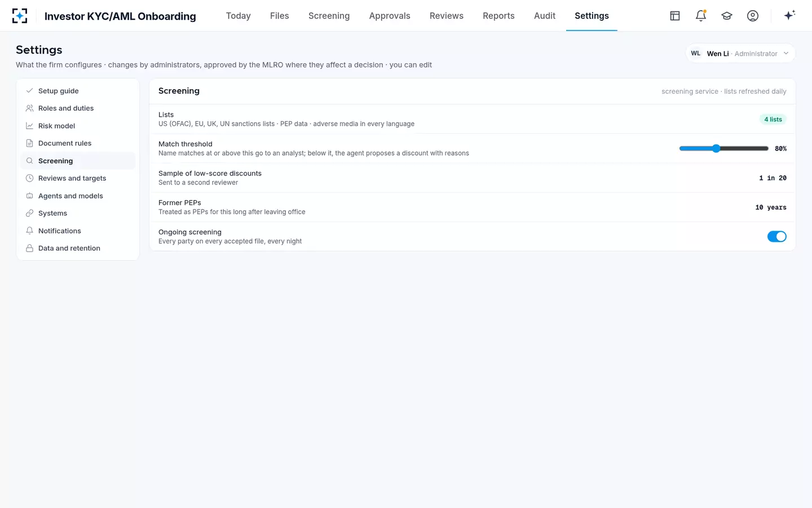Open the Files tab

pyautogui.click(x=280, y=16)
